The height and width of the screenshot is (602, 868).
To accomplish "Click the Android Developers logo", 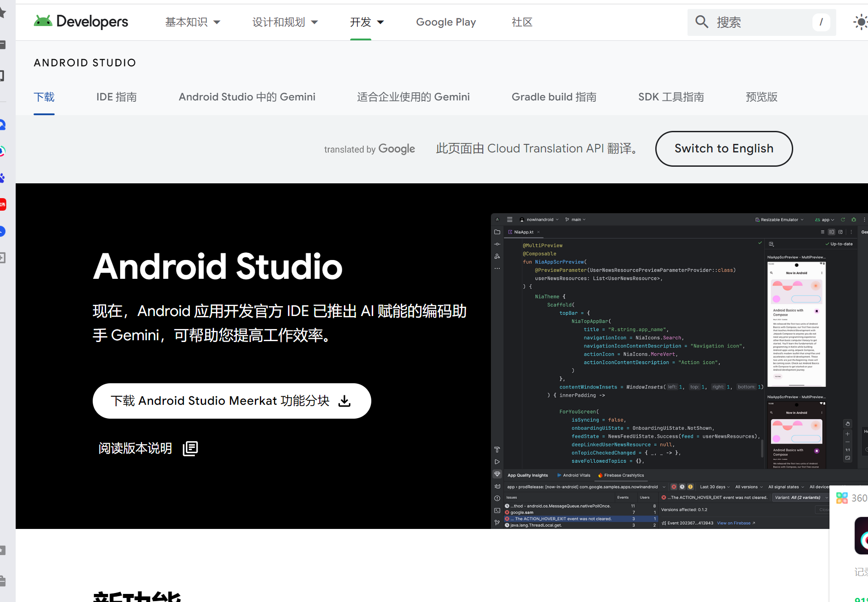I will [x=81, y=22].
